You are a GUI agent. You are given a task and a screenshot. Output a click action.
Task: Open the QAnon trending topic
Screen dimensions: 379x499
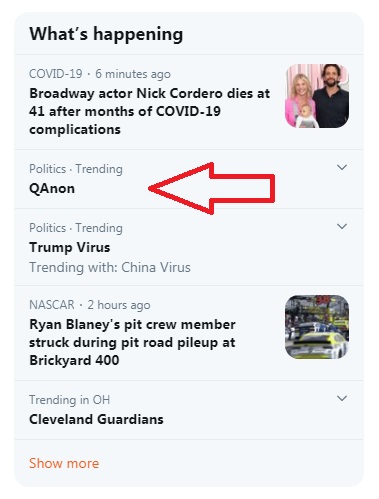[x=52, y=188]
